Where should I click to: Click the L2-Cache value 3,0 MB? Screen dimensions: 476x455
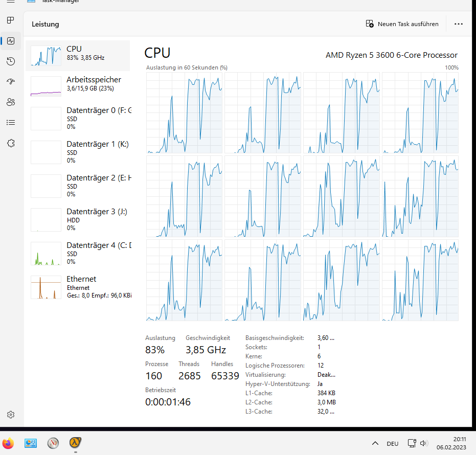click(x=327, y=402)
